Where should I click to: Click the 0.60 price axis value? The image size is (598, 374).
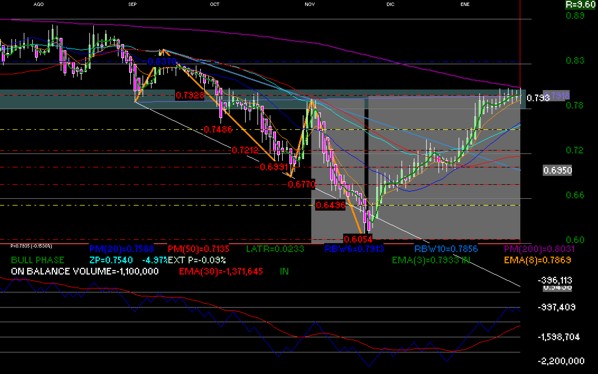575,240
